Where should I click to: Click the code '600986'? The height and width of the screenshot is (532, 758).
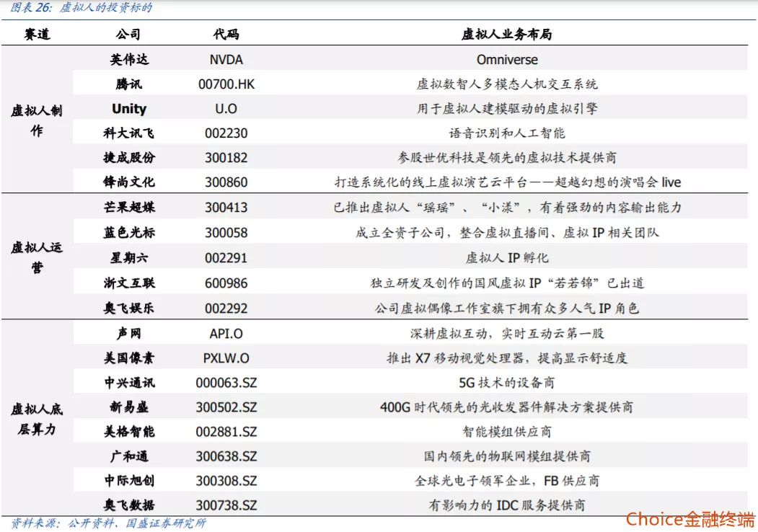click(226, 283)
